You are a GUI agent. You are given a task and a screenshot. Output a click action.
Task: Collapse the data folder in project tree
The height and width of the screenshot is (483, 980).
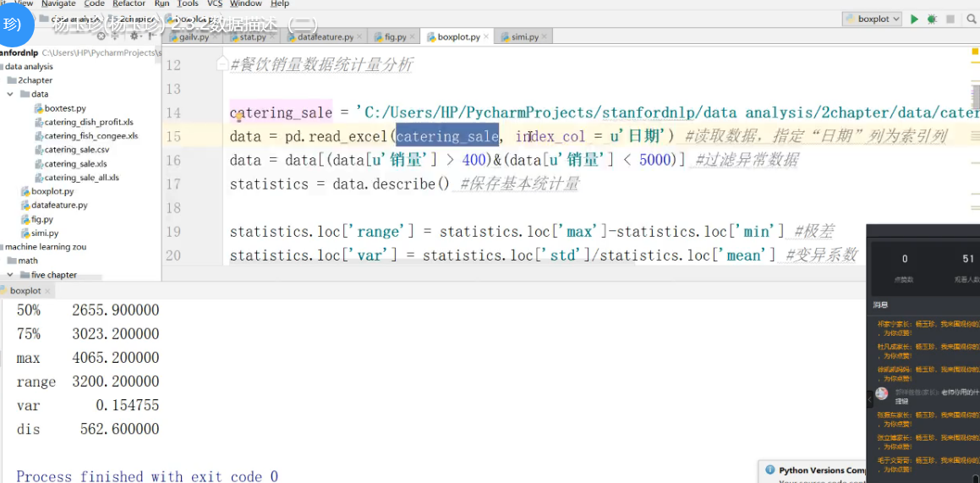tap(10, 94)
